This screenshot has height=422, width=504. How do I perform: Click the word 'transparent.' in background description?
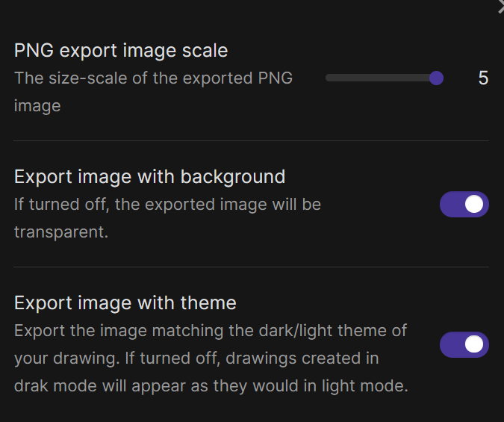(61, 232)
